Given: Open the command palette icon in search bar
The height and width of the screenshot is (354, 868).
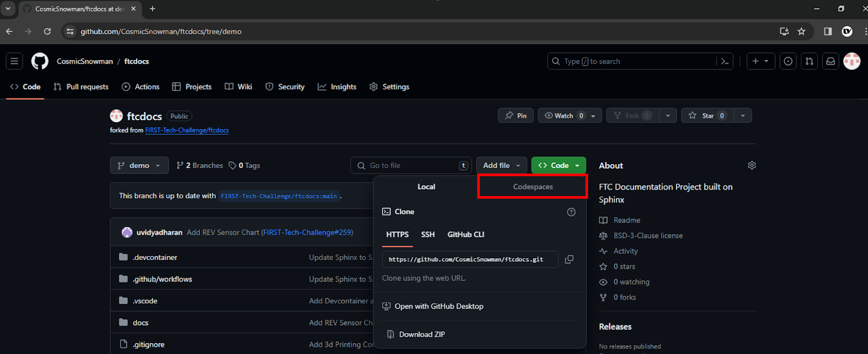Looking at the screenshot, I should click(725, 61).
